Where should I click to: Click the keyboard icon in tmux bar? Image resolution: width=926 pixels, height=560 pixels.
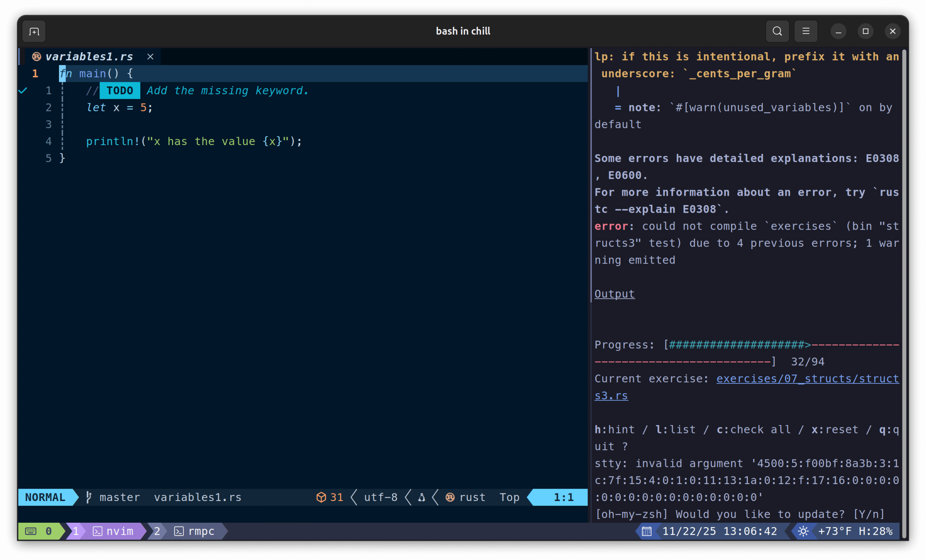click(x=31, y=531)
